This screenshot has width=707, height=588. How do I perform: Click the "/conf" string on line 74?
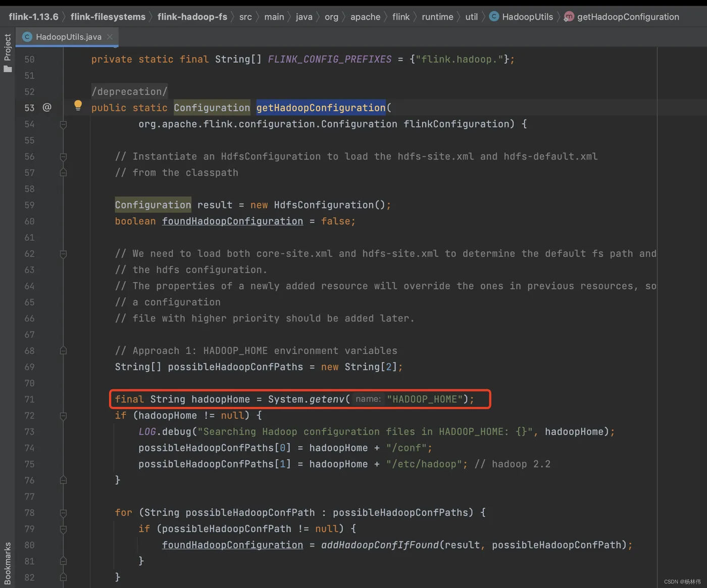pos(406,448)
